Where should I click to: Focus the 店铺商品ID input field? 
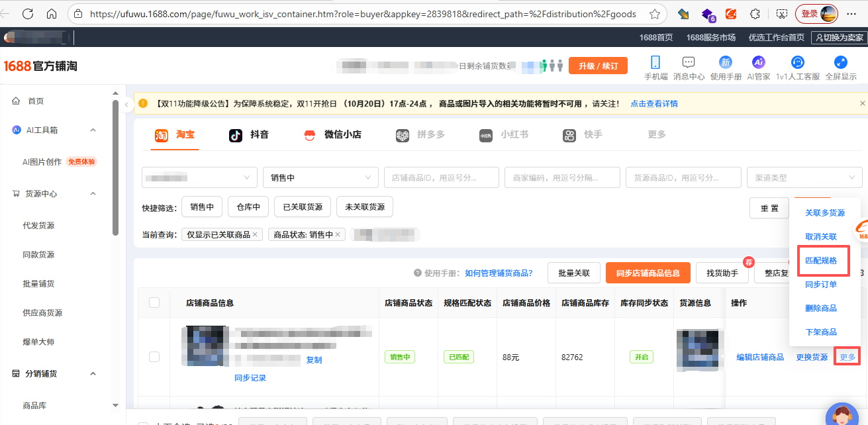442,177
